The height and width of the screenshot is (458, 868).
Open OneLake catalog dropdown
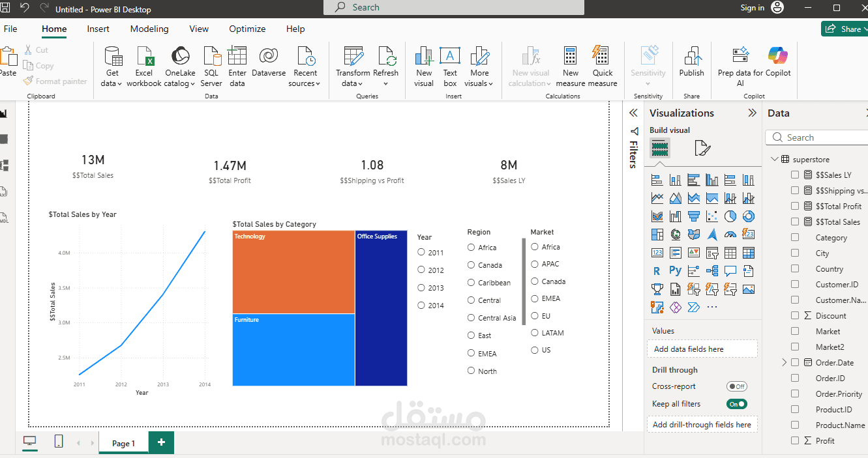pyautogui.click(x=193, y=84)
